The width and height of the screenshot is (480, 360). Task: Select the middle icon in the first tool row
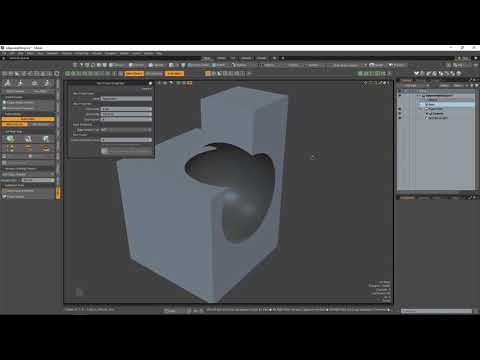[28, 139]
